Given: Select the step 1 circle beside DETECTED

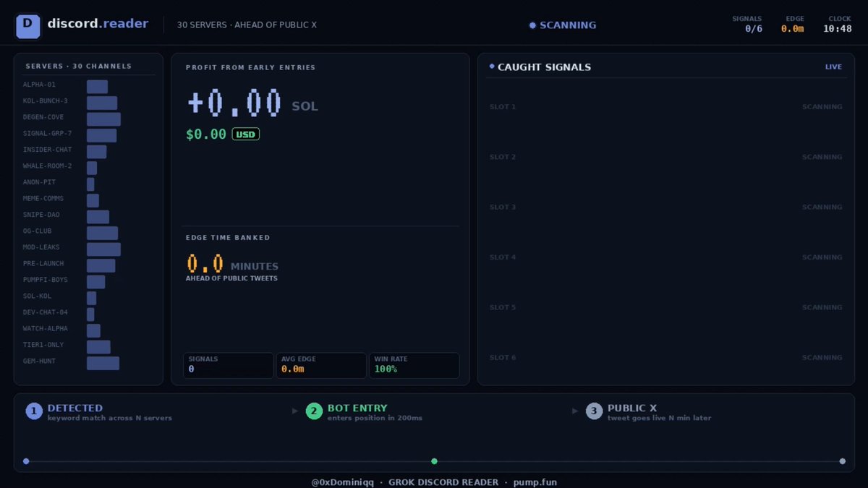Looking at the screenshot, I should click(x=34, y=411).
